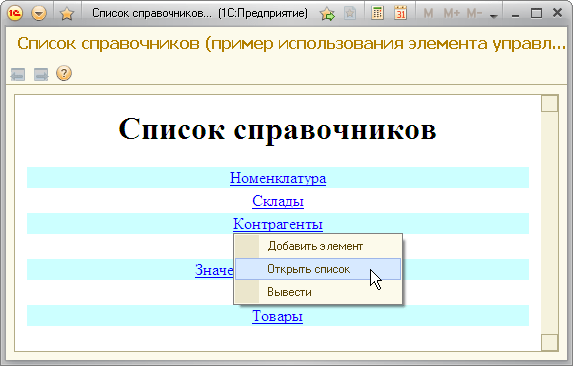Viewport: 573px width, 366px height.
Task: Click the M memory button
Action: click(x=428, y=14)
